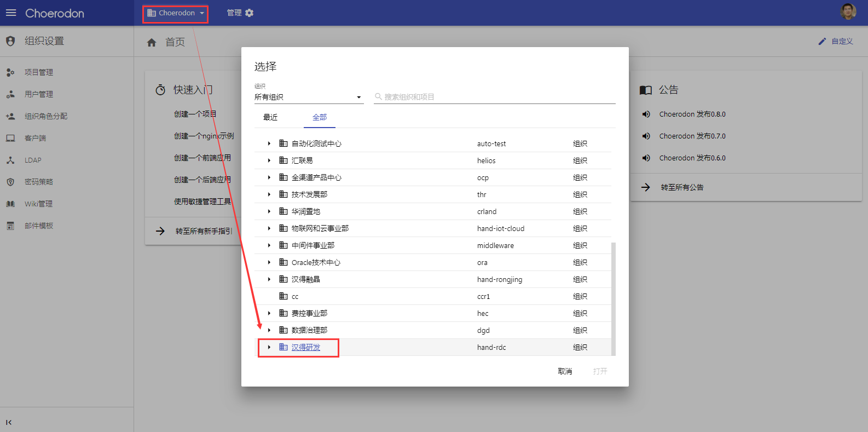Click the stopwatch icon beside 快速入门

160,90
